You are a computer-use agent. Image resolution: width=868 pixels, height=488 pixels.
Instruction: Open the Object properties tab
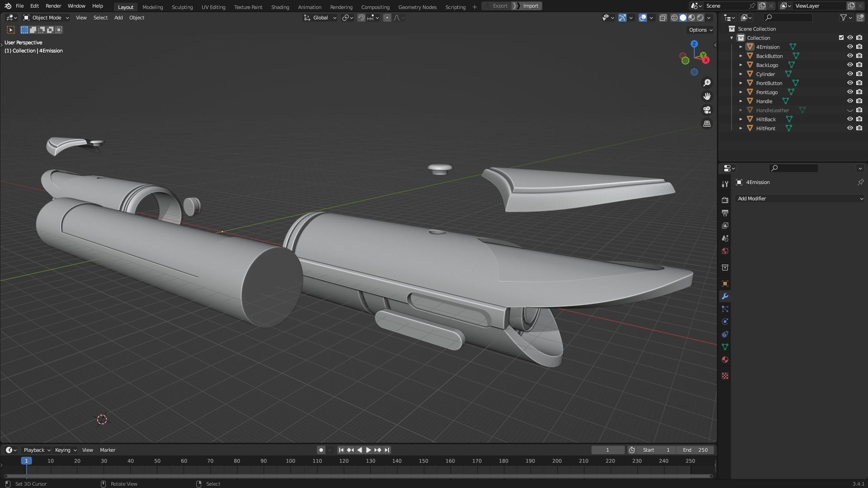click(725, 284)
